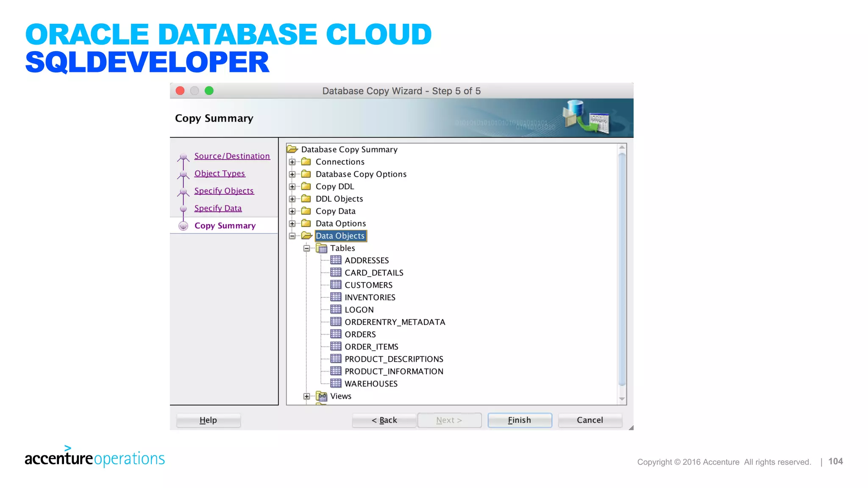Click the Database Copy Summary root folder icon
This screenshot has height=488, width=868.
click(292, 149)
